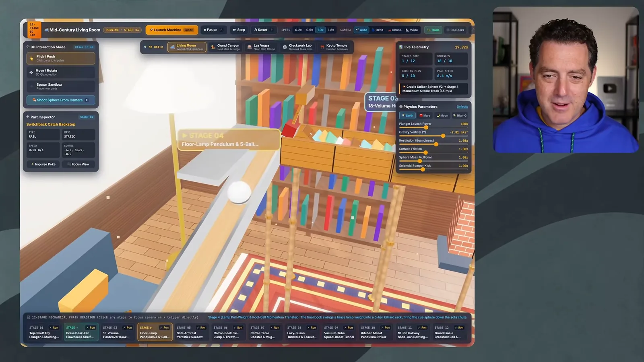This screenshot has height=362, width=644.
Task: Switch camera to Wide mode
Action: [412, 30]
